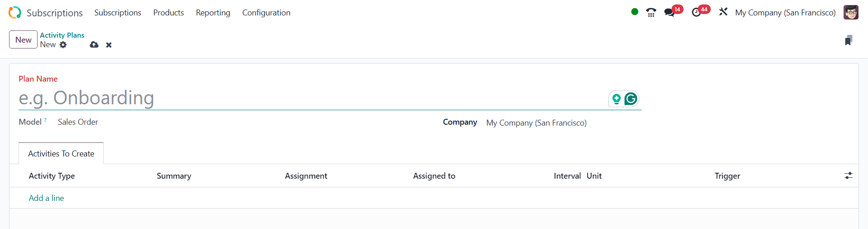The height and width of the screenshot is (229, 868).
Task: Open the activities clock icon
Action: 696,13
